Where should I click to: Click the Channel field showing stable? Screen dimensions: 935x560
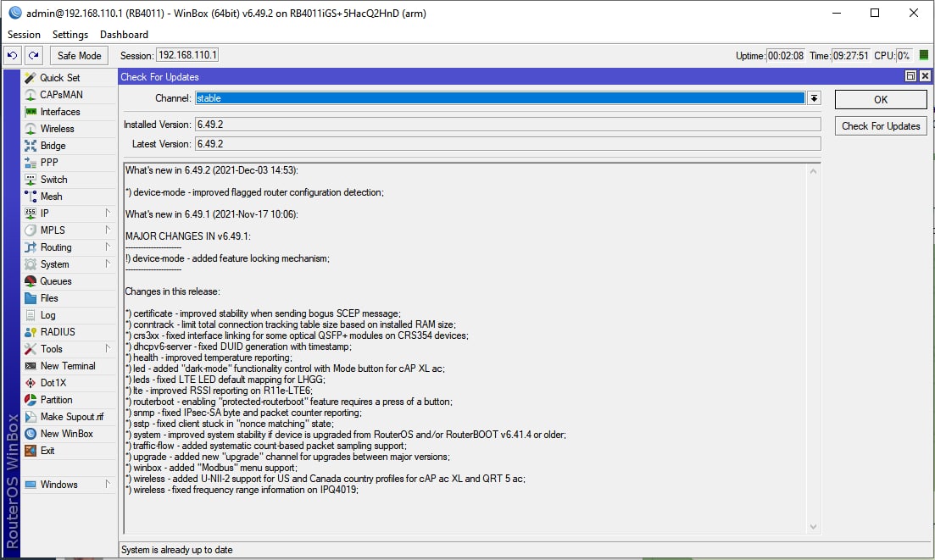tap(500, 98)
